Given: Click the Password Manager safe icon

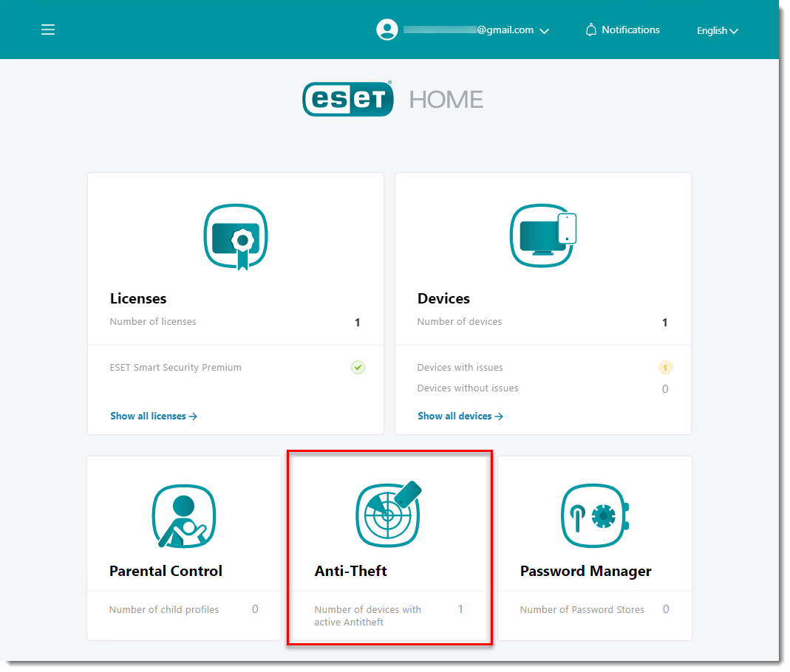Looking at the screenshot, I should (595, 515).
